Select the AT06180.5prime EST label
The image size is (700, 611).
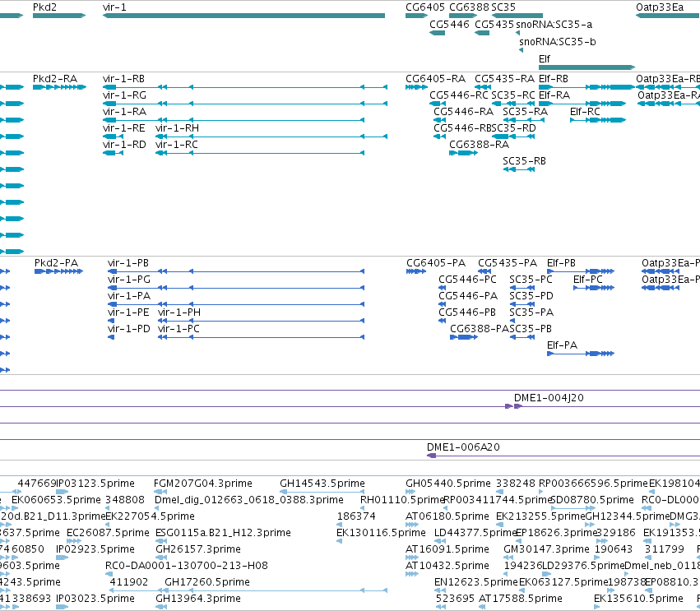pyautogui.click(x=447, y=516)
